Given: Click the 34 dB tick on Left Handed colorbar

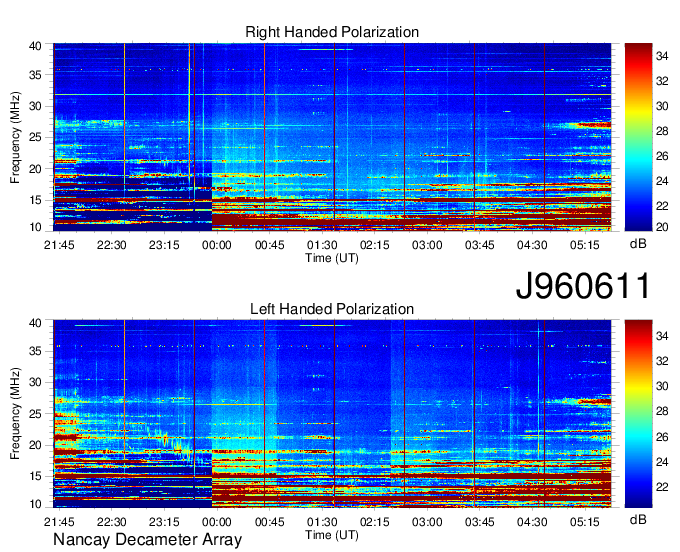Looking at the screenshot, I should pos(662,336).
